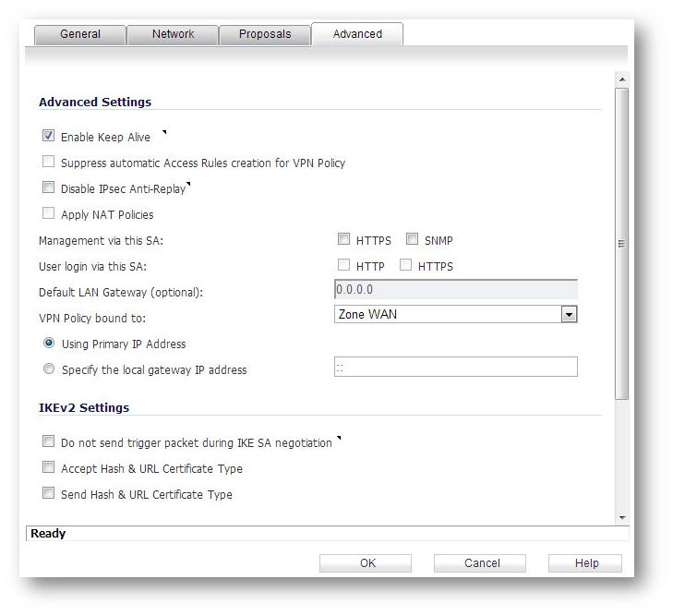Click the scrollbar down arrow

(622, 518)
